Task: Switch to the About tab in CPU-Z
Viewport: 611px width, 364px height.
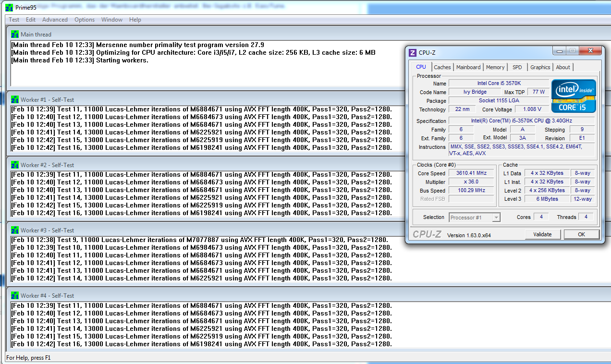Action: click(x=563, y=67)
